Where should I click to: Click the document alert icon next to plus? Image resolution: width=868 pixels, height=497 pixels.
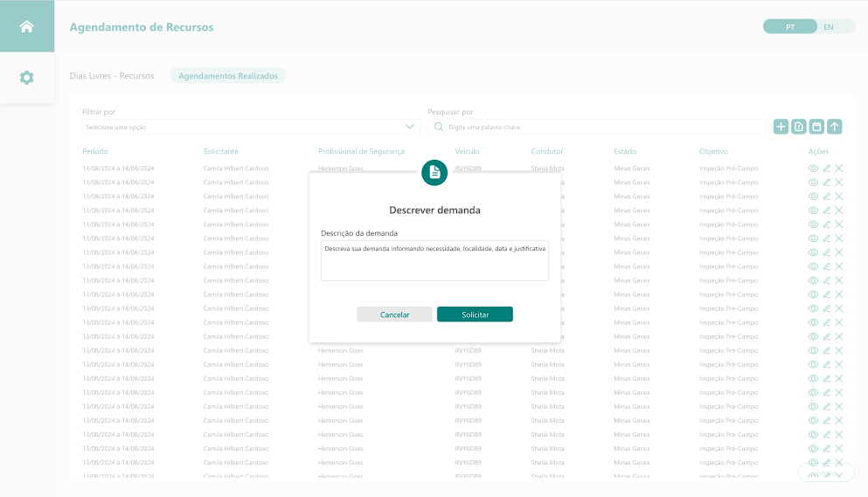pyautogui.click(x=798, y=127)
